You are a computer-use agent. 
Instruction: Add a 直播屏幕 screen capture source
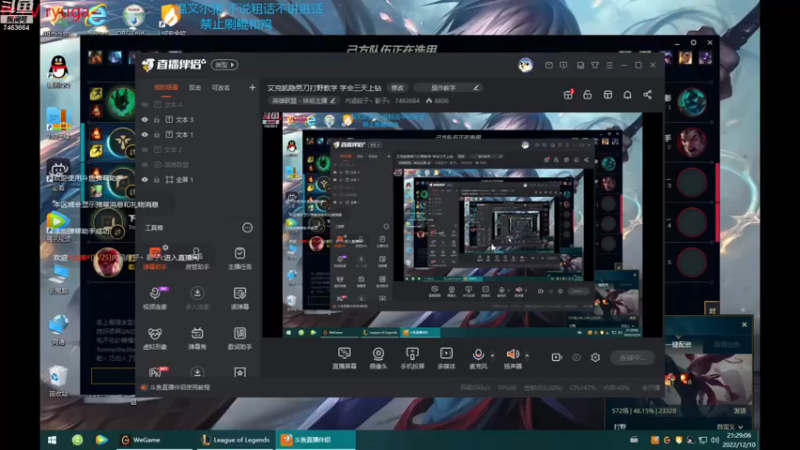344,358
